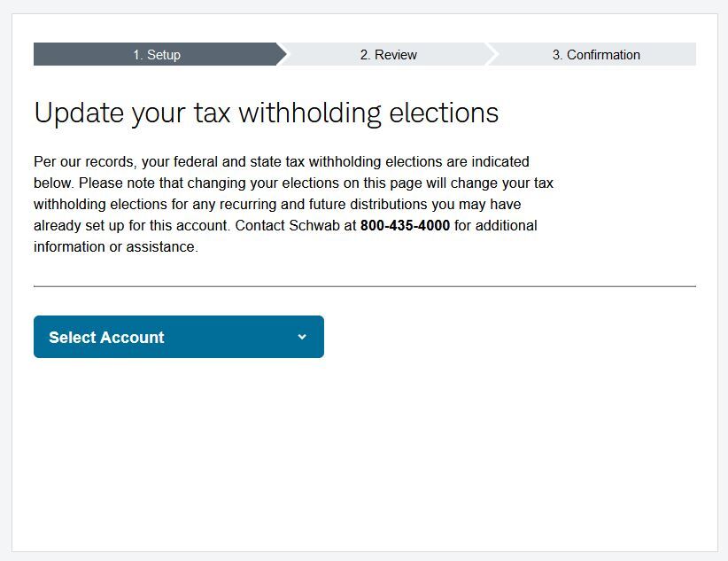
Task: Click the word 'Review' in the progress bar
Action: click(396, 55)
